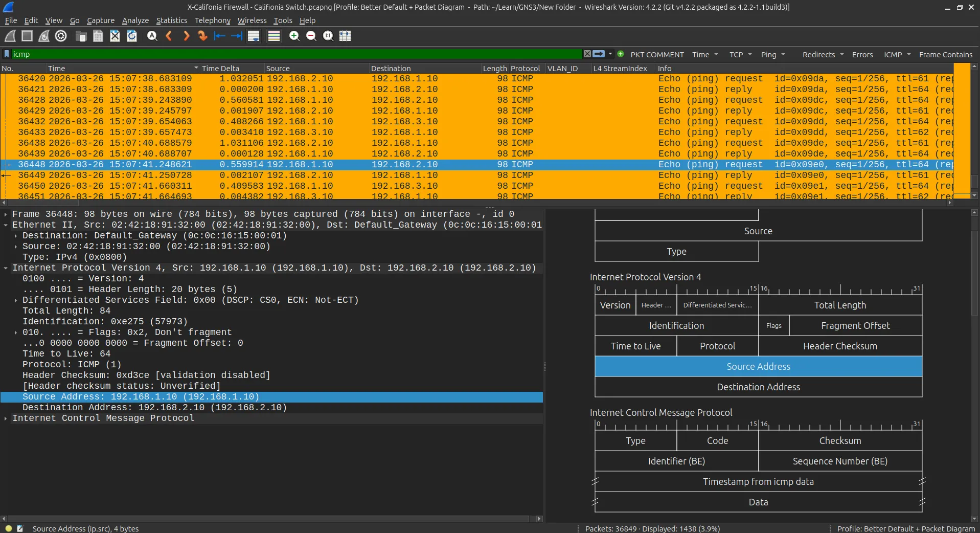Restart the current capture
This screenshot has width=980, height=533.
pos(44,36)
